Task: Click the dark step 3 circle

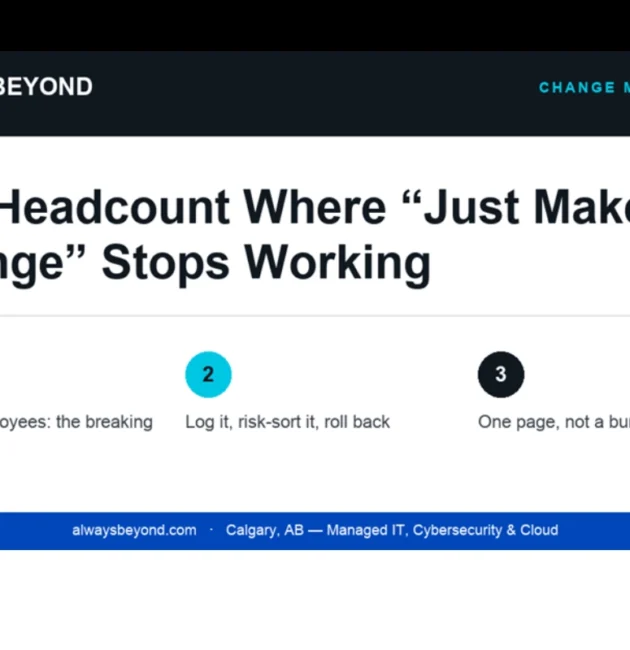Action: tap(501, 374)
